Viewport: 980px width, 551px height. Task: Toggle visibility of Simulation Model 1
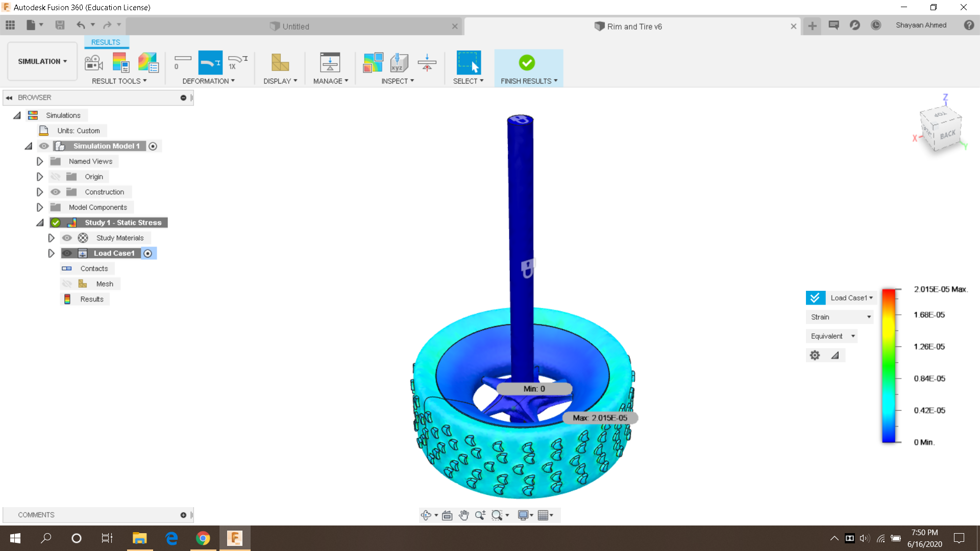pyautogui.click(x=44, y=146)
